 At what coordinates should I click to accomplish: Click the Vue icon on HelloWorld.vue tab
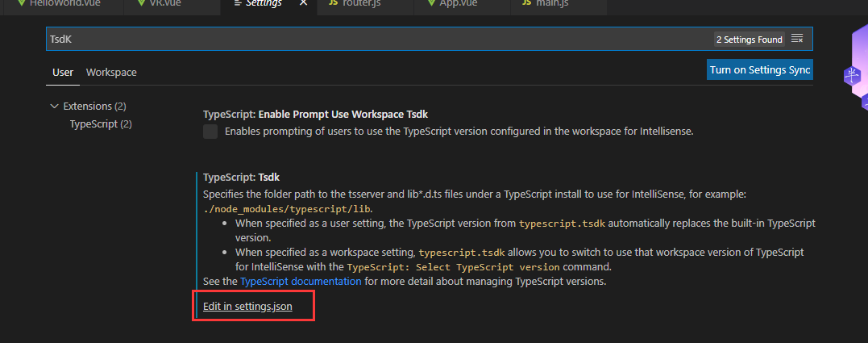(x=21, y=3)
